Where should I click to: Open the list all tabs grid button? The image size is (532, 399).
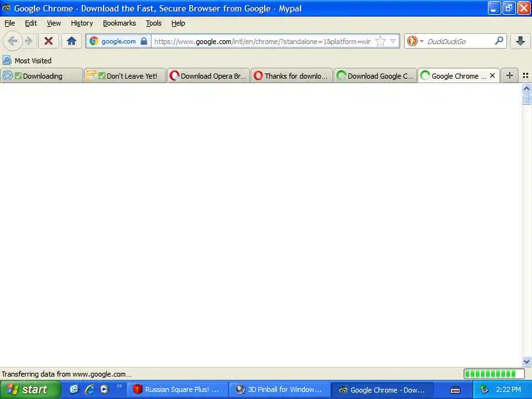526,75
